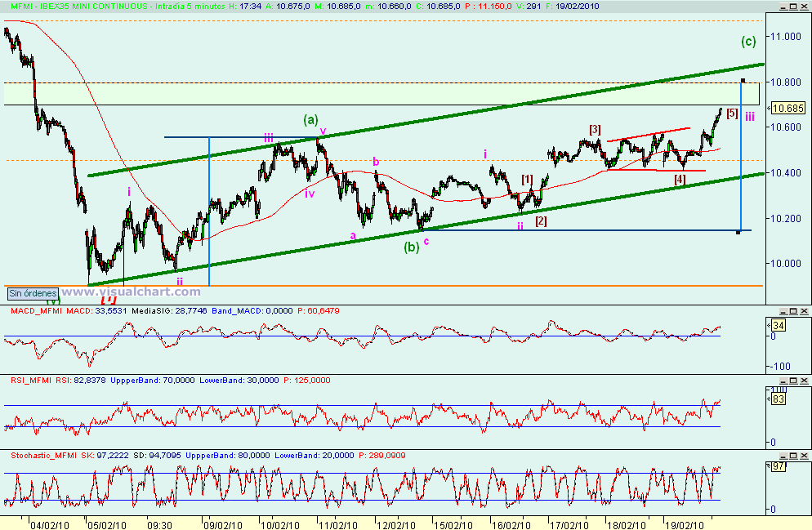Image resolution: width=812 pixels, height=530 pixels.
Task: Click the 11.000 price axis label
Action: [x=786, y=37]
